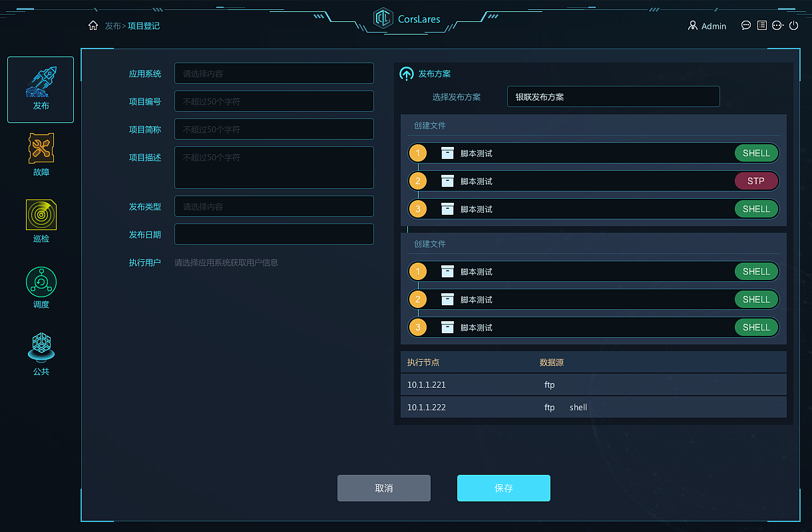Viewport: 812px width, 532px height.
Task: Open the 巡检 radar module in sidebar
Action: pos(41,221)
